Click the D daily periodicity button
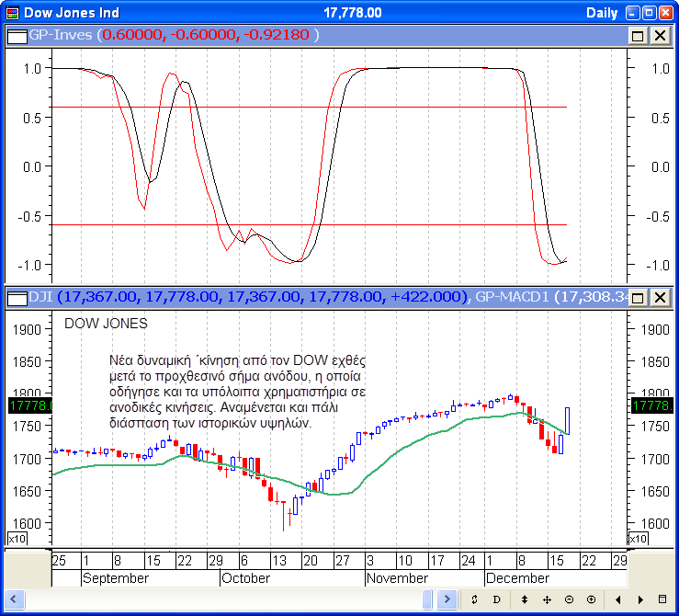Screen dimensions: 679x616 click(496, 599)
